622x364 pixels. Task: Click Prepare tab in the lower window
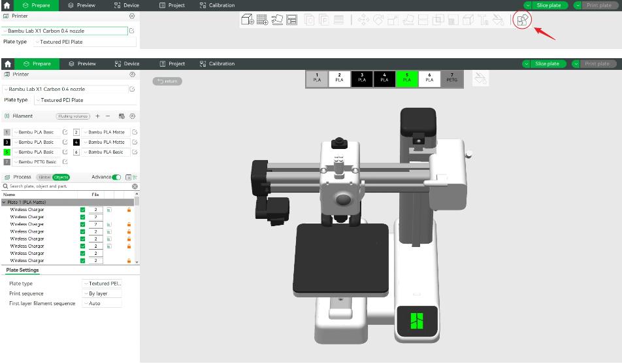[x=37, y=63]
